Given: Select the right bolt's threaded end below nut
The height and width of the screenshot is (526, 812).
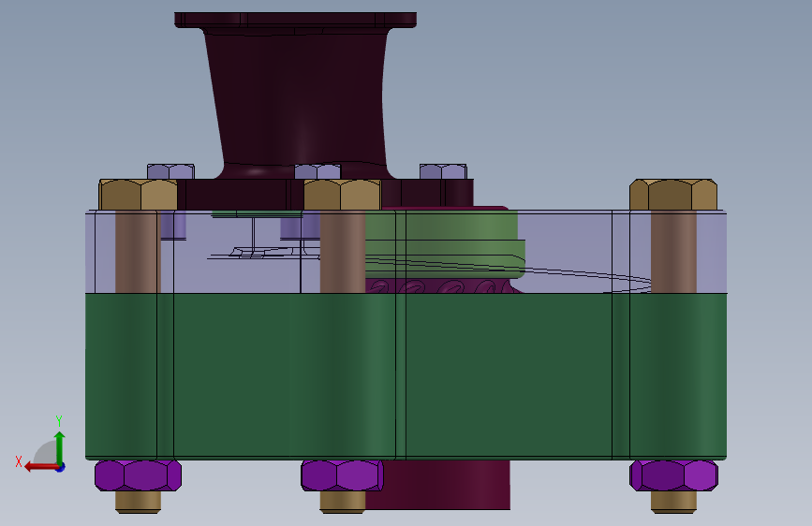Looking at the screenshot, I should [673, 503].
